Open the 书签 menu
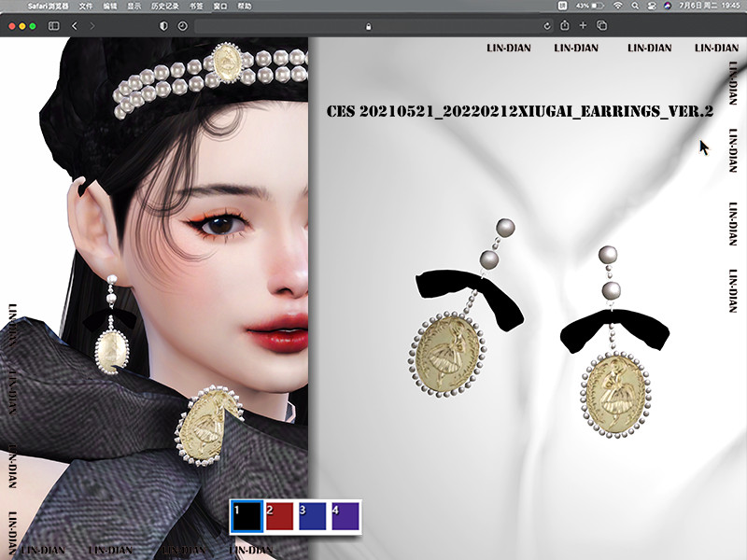This screenshot has height=560, width=747. click(195, 6)
